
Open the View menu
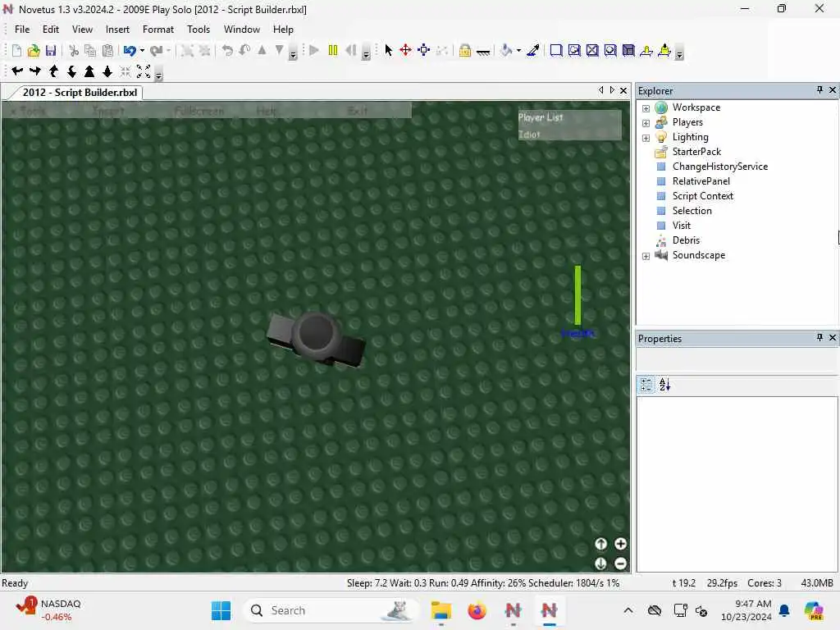tap(82, 30)
